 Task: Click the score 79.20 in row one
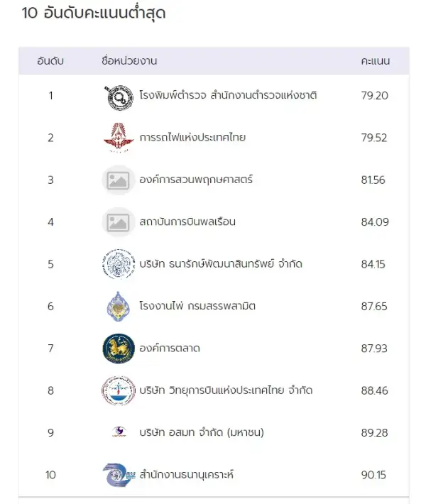(x=374, y=96)
